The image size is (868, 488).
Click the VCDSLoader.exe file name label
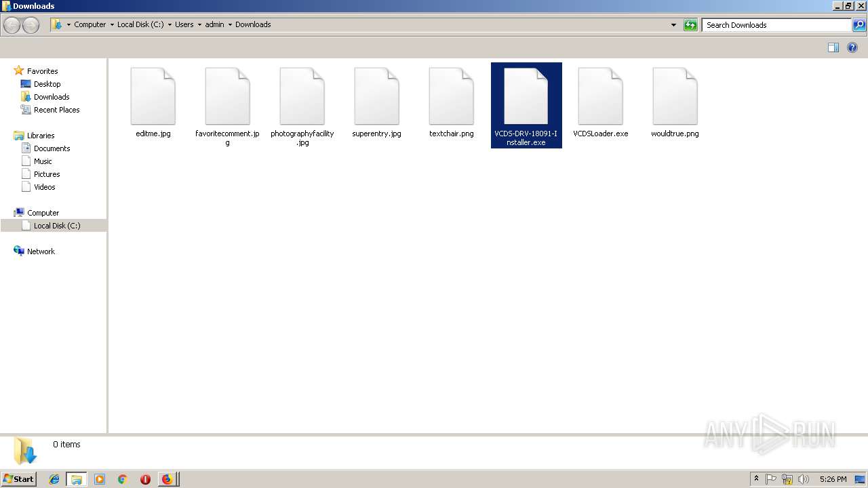[x=601, y=134]
